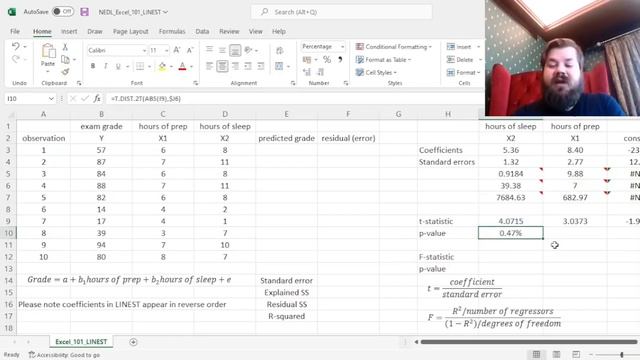Click Decrease Font Size icon
Screen dimensions: 640x360
click(x=190, y=50)
